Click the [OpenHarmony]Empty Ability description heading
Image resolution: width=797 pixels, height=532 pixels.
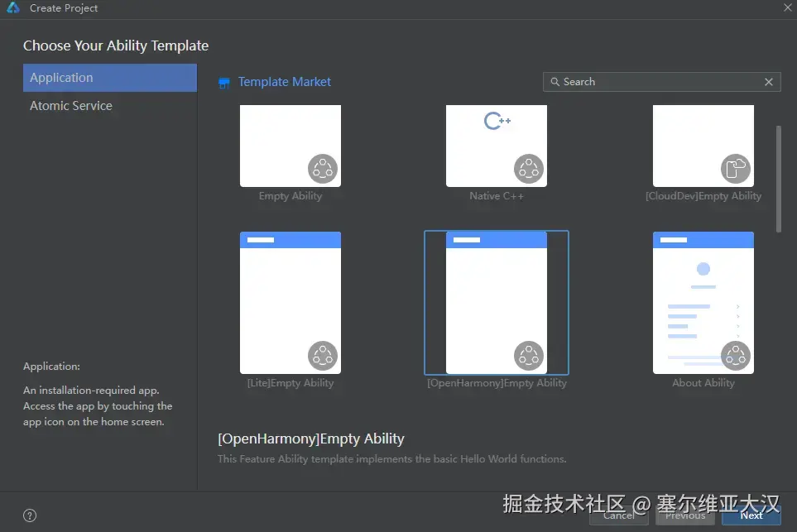tap(311, 439)
